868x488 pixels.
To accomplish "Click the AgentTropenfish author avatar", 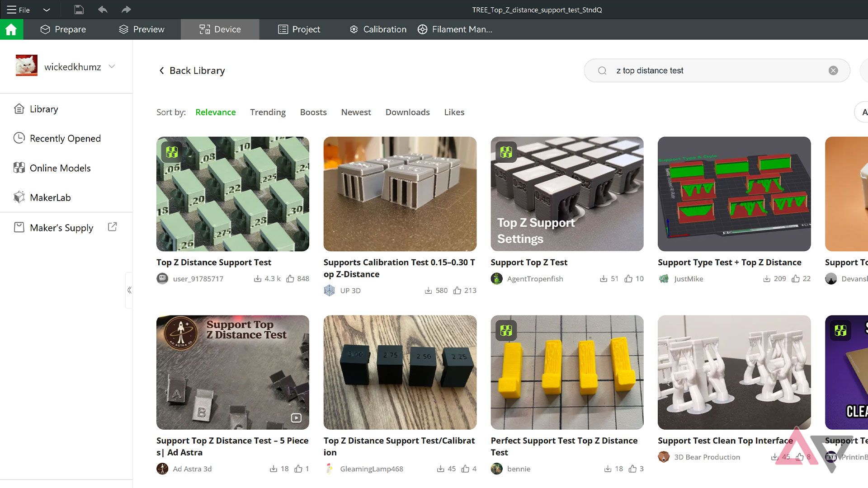I will coord(496,279).
